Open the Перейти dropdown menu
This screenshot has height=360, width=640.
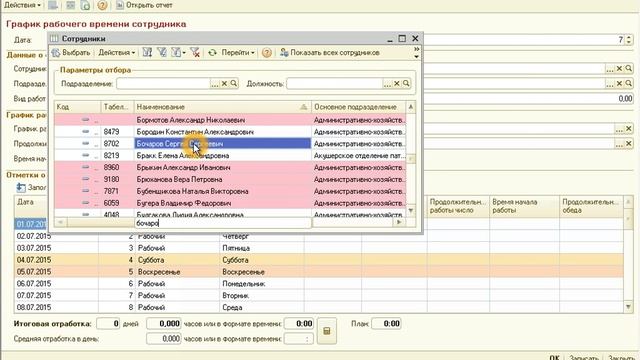[x=238, y=53]
